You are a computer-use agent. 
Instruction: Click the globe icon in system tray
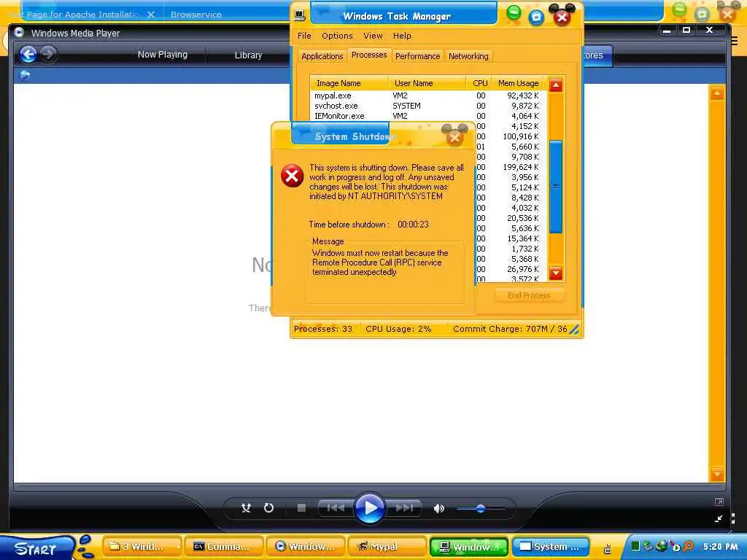661,546
